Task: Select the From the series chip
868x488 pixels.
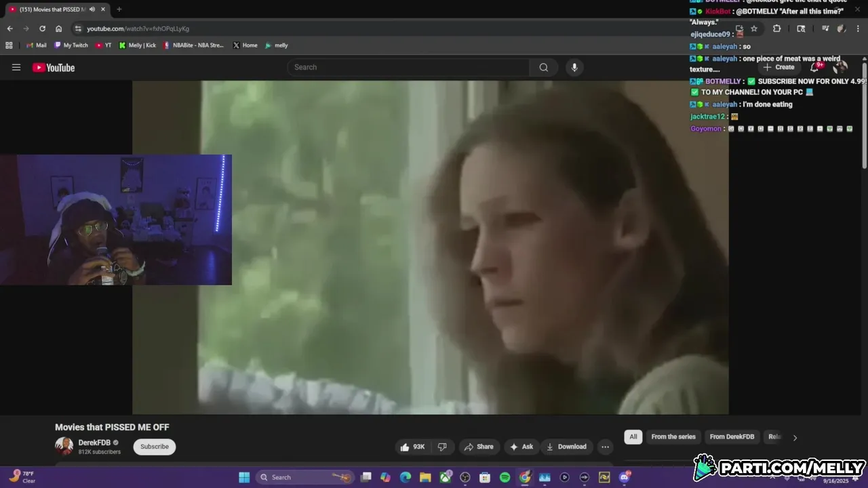Action: pos(673,436)
